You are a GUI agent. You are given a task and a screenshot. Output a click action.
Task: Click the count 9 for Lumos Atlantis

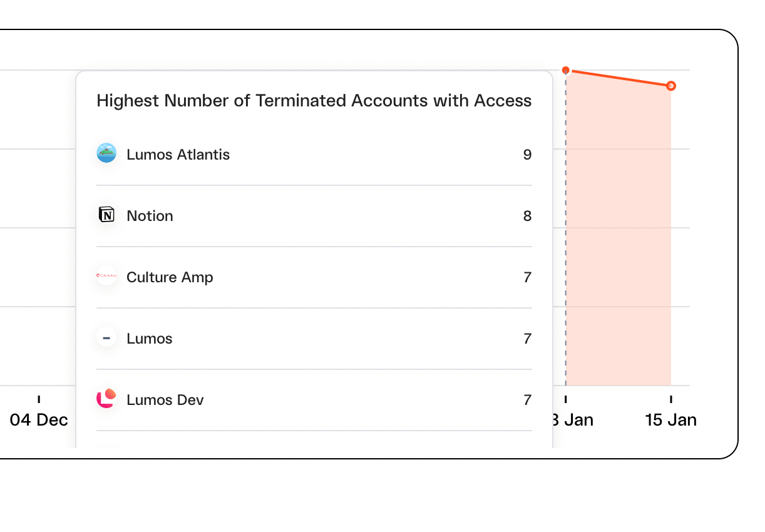pos(527,155)
